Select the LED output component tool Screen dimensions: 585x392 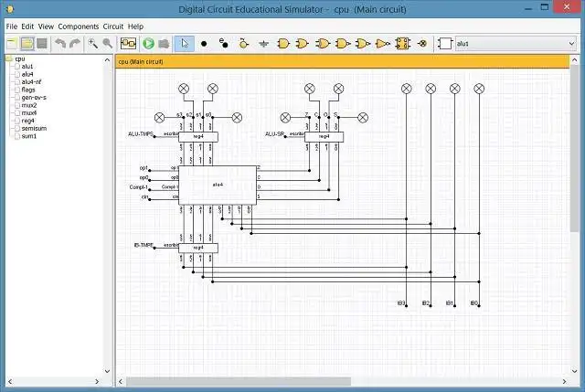[422, 44]
